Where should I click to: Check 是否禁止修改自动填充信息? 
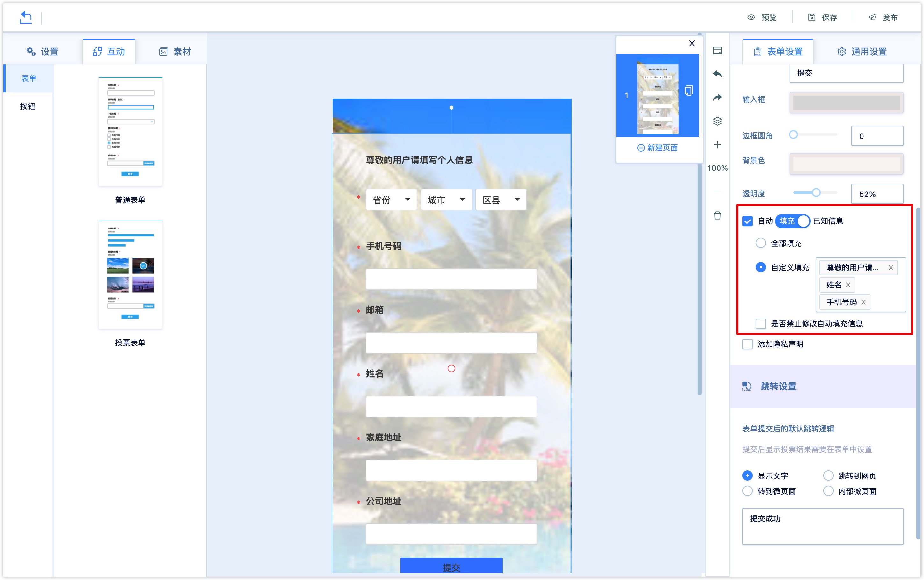(761, 324)
